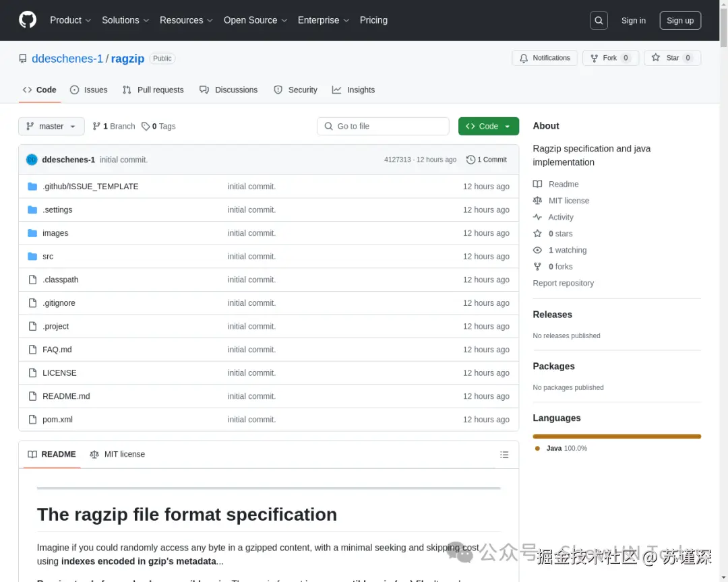Expand the Open Source menu
728x582 pixels.
click(255, 20)
